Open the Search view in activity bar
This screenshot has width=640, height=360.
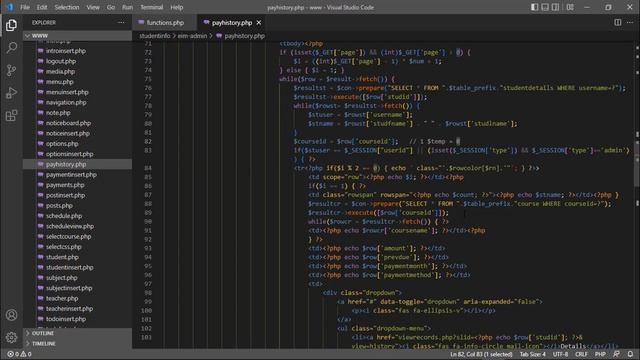coord(11,48)
